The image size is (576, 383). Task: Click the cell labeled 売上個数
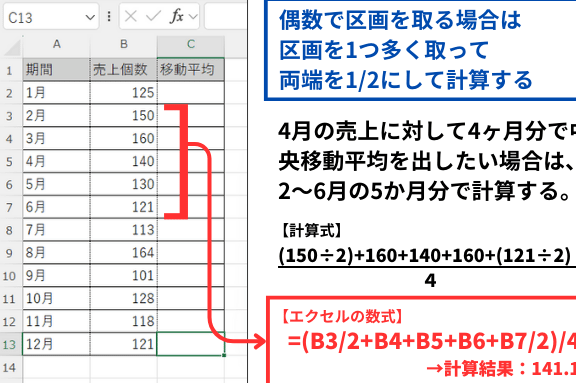(x=124, y=70)
